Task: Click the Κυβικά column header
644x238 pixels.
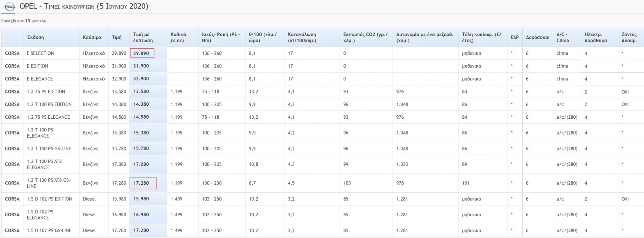Action: pyautogui.click(x=178, y=38)
